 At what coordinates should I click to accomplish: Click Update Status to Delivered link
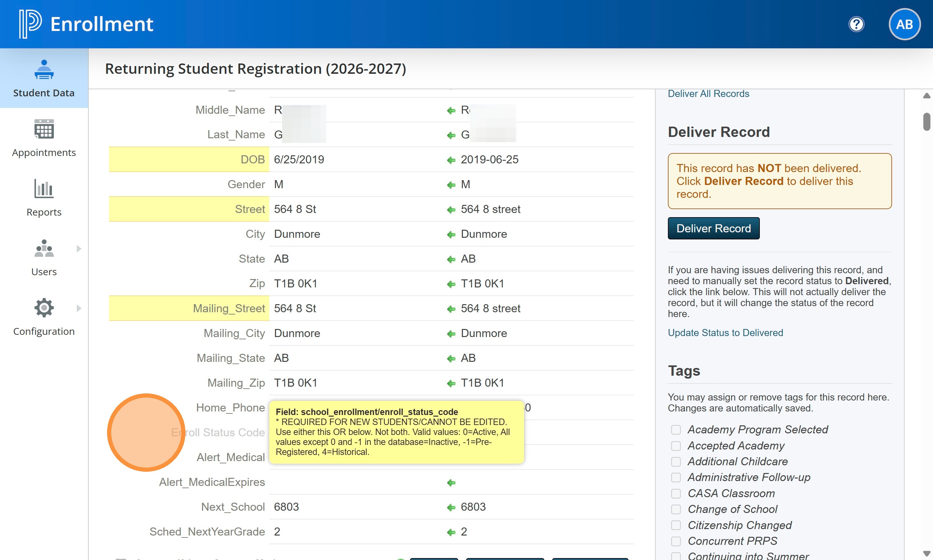click(x=725, y=333)
